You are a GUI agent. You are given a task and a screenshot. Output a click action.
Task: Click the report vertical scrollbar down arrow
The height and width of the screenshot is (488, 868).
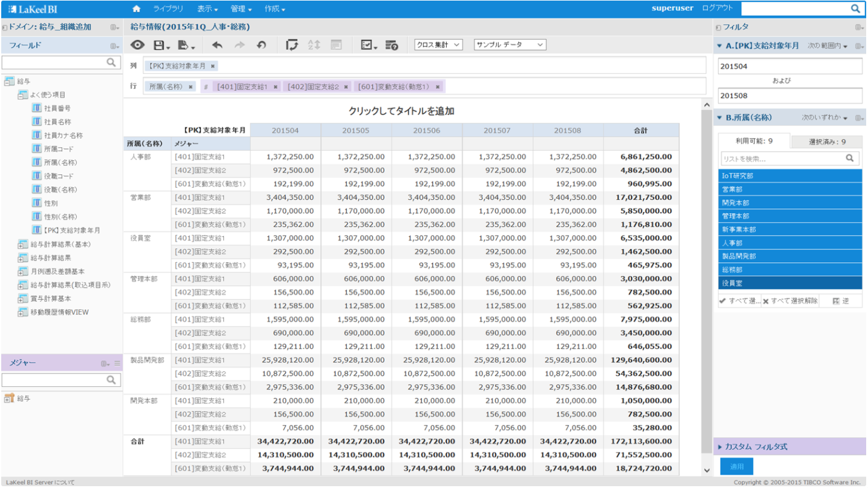(x=706, y=470)
